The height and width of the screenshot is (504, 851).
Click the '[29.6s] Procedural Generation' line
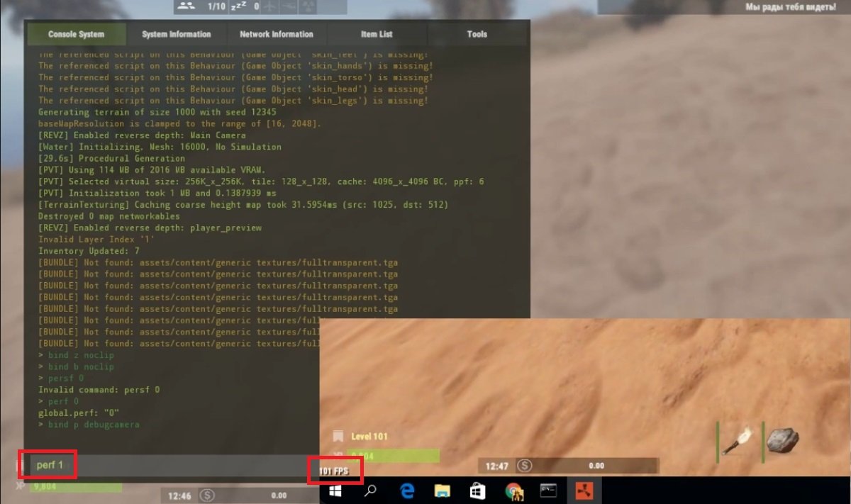pyautogui.click(x=111, y=159)
